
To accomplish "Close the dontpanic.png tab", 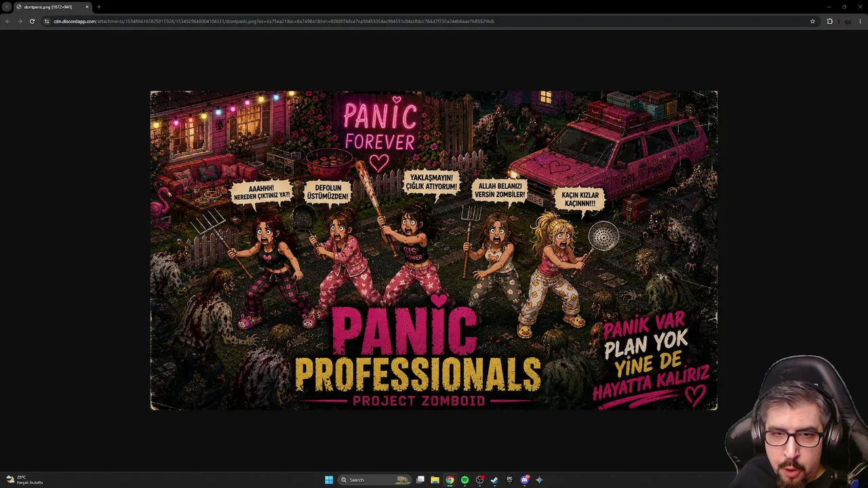I will click(x=87, y=7).
